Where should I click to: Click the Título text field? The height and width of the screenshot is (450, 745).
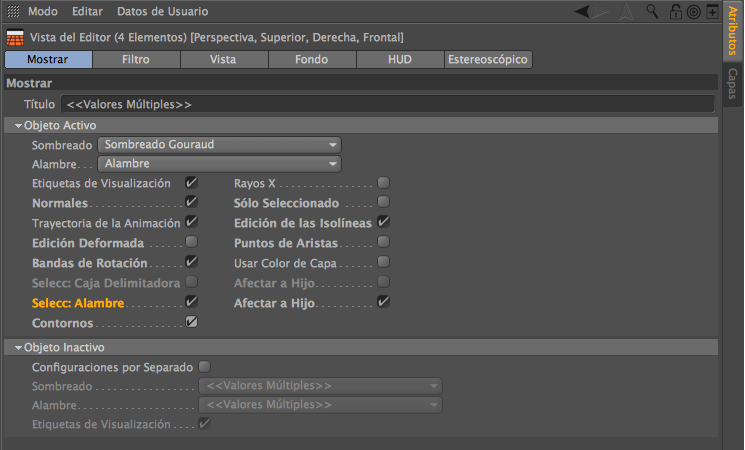pos(387,104)
